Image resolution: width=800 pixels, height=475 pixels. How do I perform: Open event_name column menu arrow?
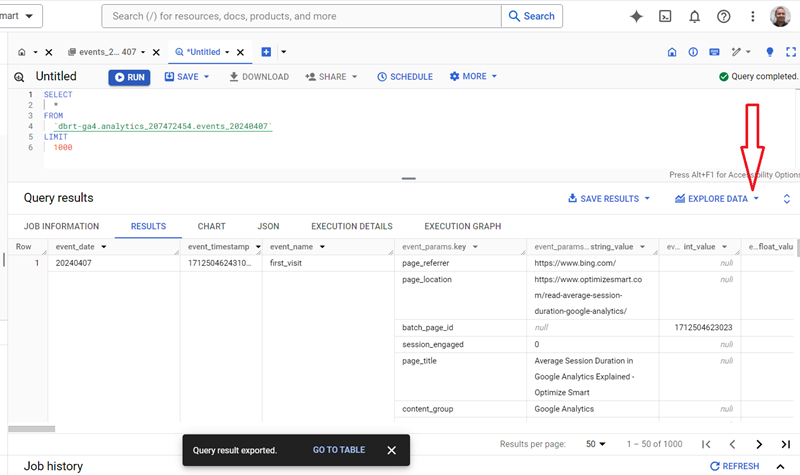pos(322,247)
